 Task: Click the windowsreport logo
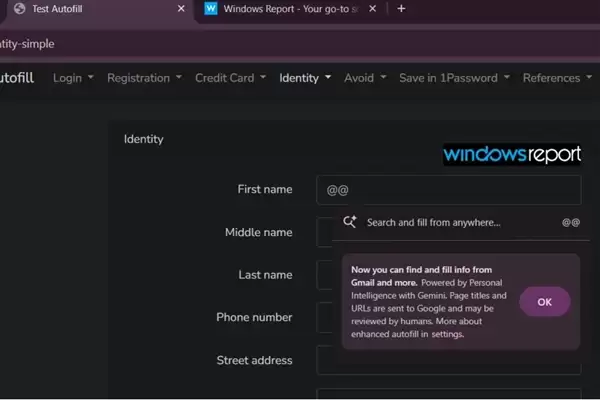click(512, 155)
